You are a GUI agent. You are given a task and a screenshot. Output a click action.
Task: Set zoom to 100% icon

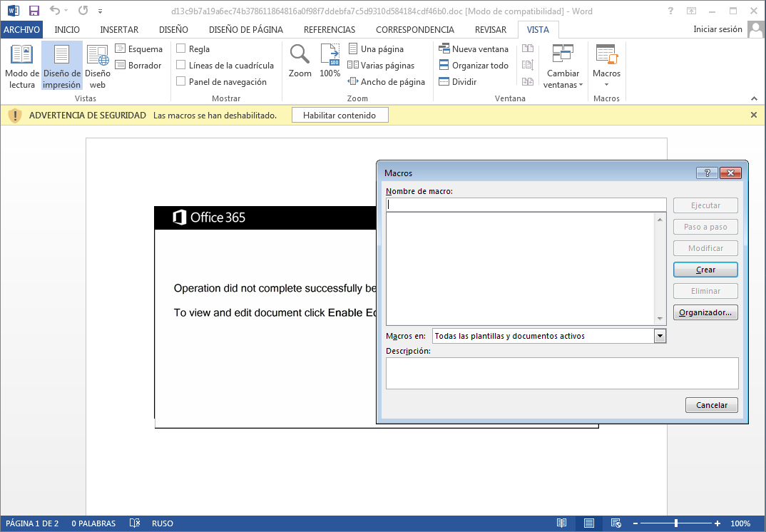point(330,61)
